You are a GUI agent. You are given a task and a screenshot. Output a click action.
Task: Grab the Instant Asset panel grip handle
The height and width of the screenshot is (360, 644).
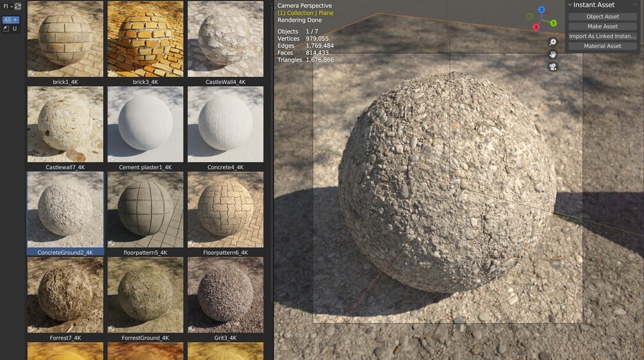click(x=636, y=4)
